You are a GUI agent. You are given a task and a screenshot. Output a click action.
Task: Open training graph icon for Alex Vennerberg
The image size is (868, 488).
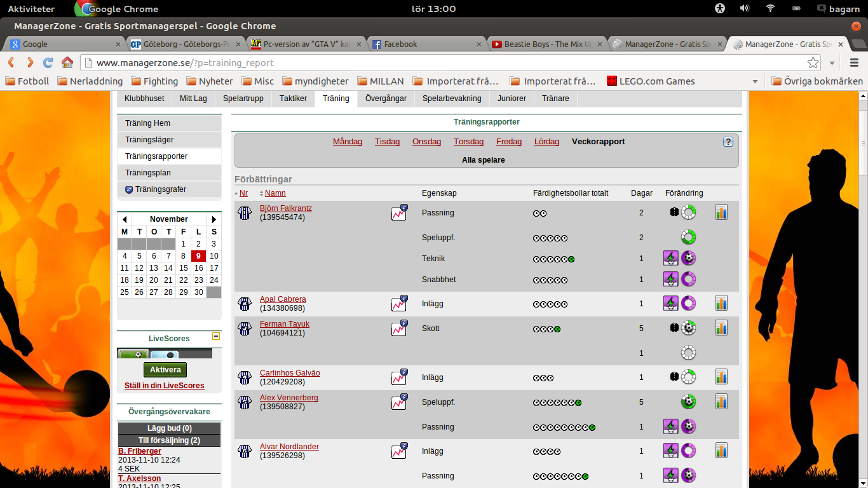point(399,402)
